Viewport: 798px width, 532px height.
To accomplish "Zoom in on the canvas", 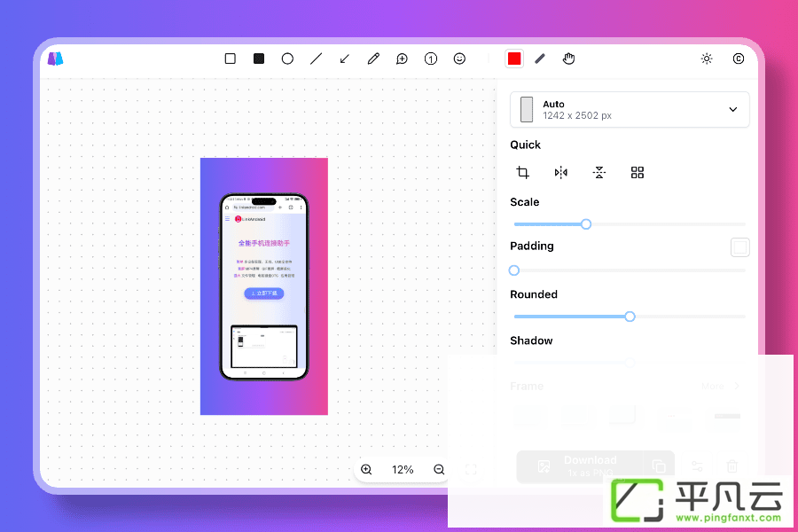I will click(366, 469).
